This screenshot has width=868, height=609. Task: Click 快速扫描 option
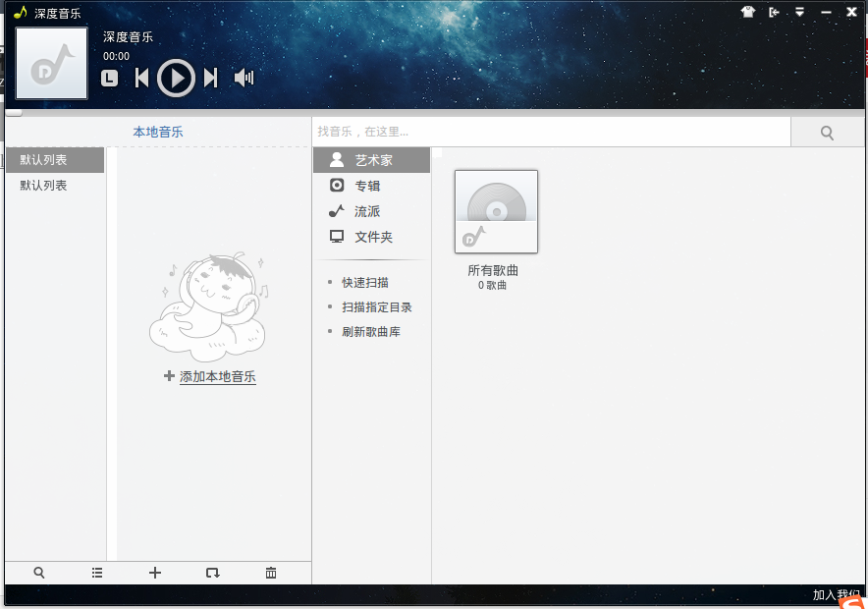[x=365, y=282]
